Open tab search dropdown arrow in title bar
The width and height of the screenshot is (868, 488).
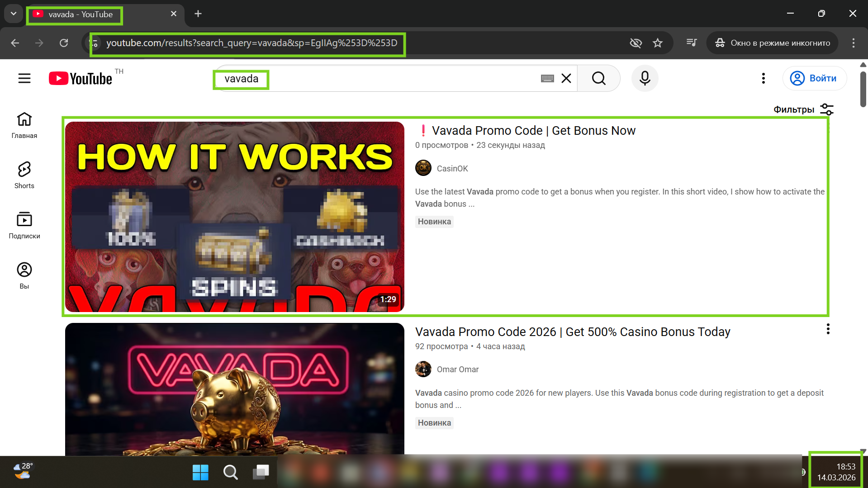14,14
